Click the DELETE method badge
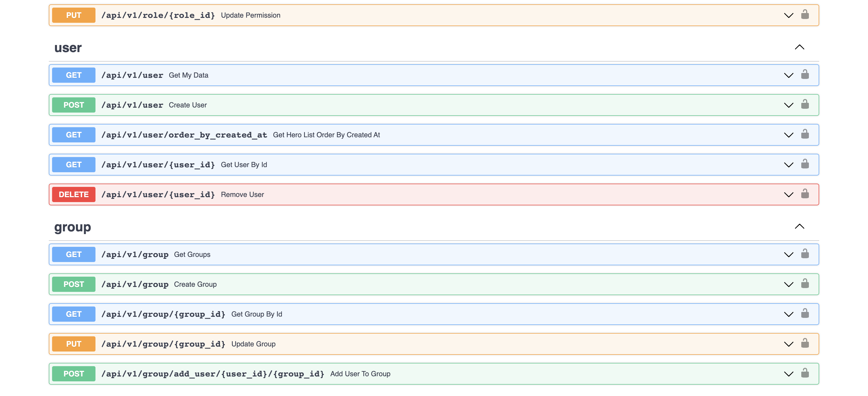 74,194
